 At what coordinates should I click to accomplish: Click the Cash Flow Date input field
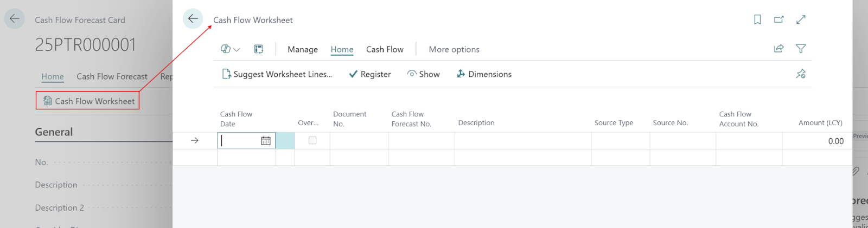(239, 141)
